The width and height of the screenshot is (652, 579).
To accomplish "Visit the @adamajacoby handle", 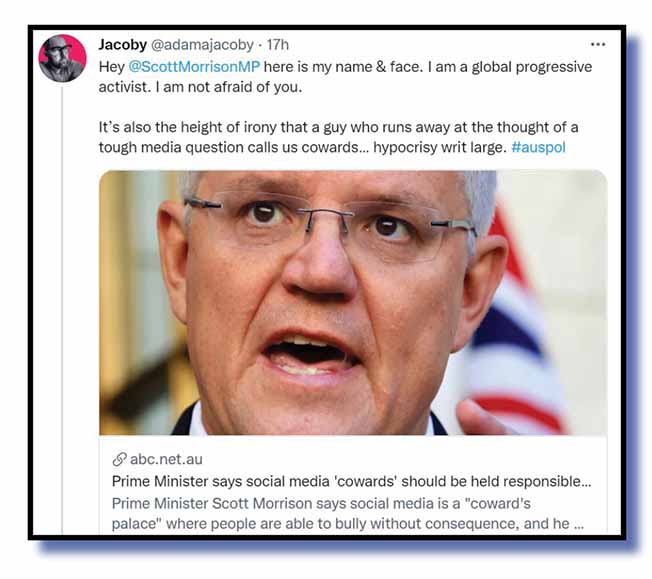I will click(x=202, y=45).
